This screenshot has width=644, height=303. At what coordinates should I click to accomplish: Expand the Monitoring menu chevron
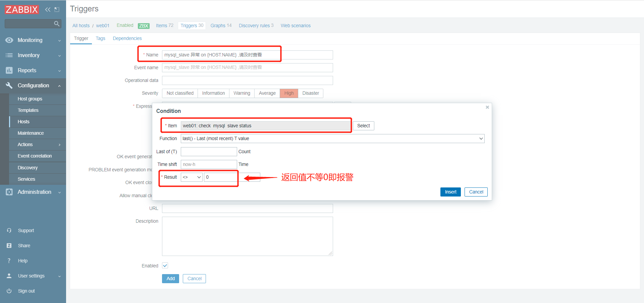point(59,40)
